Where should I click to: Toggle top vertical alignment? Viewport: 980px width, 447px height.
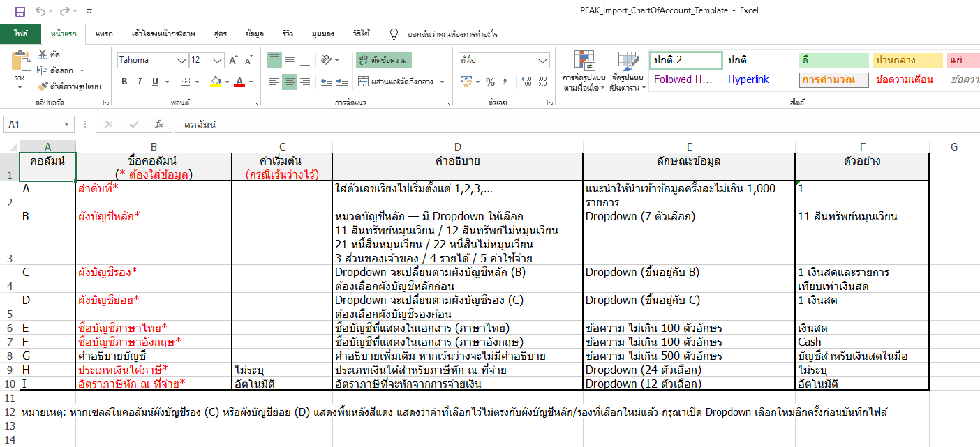click(274, 60)
